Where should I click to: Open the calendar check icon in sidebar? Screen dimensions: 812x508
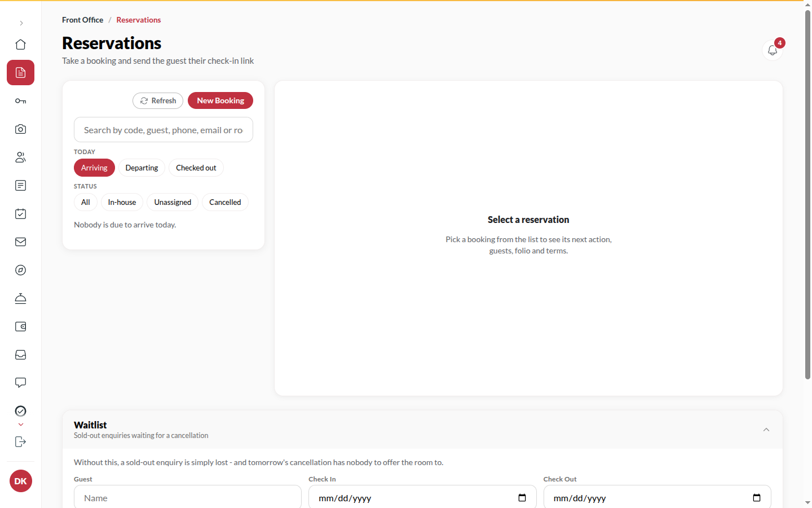pos(20,214)
